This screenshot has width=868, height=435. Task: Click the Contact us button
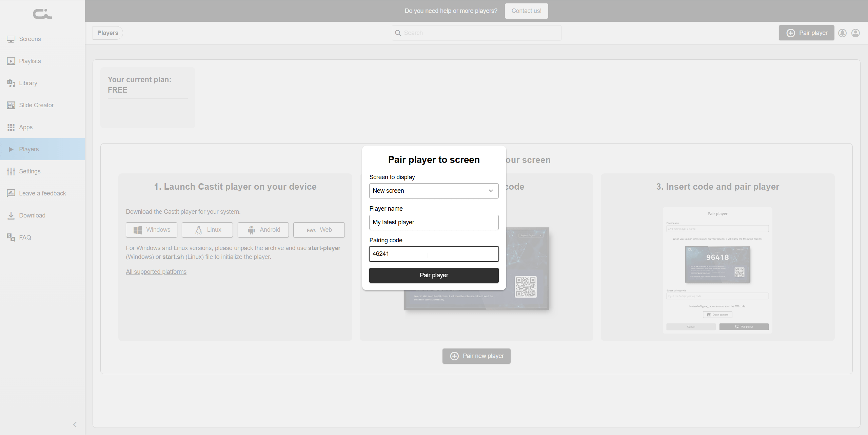(x=526, y=11)
